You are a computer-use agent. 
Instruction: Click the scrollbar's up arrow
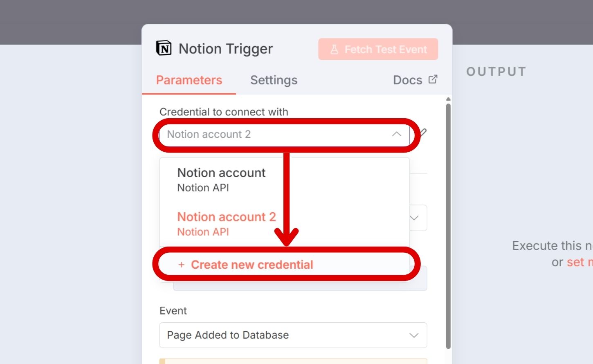(x=448, y=99)
